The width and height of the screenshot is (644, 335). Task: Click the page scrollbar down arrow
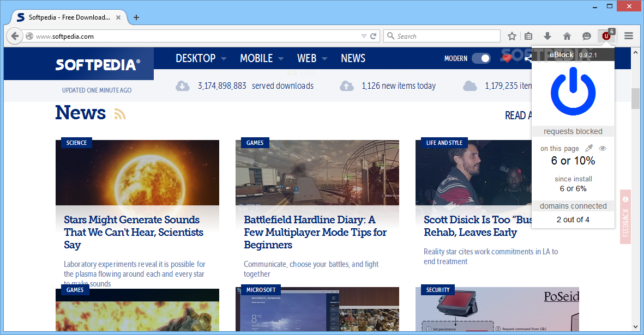[x=635, y=327]
